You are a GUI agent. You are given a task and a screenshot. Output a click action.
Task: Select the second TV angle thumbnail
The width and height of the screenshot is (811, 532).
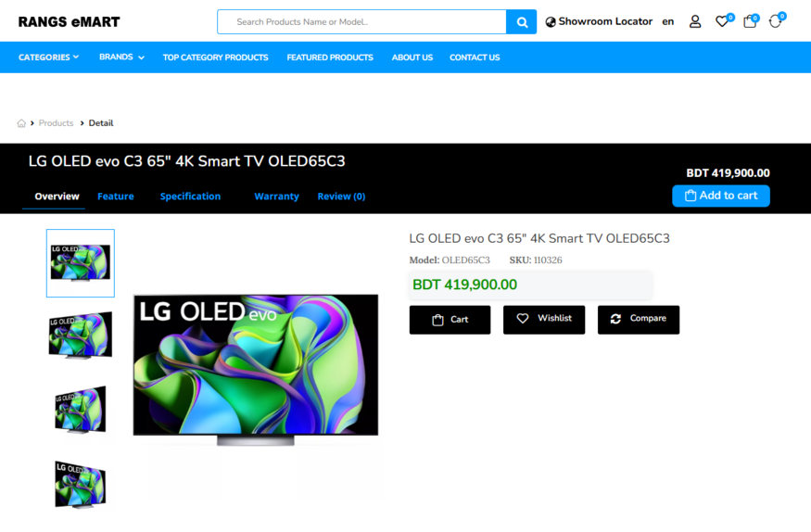click(80, 335)
